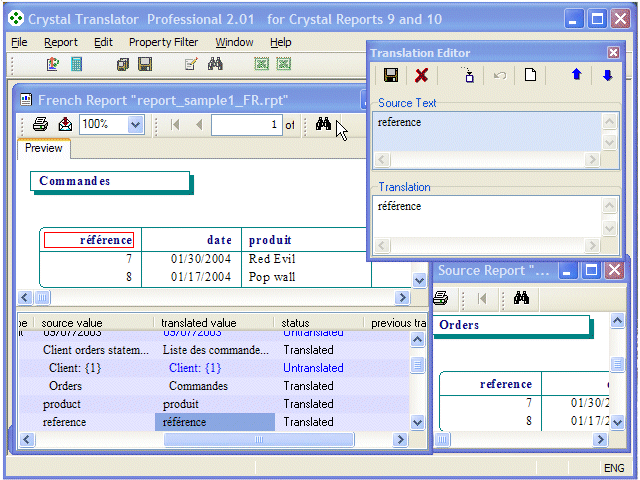Select the Preview tab

pos(44,148)
